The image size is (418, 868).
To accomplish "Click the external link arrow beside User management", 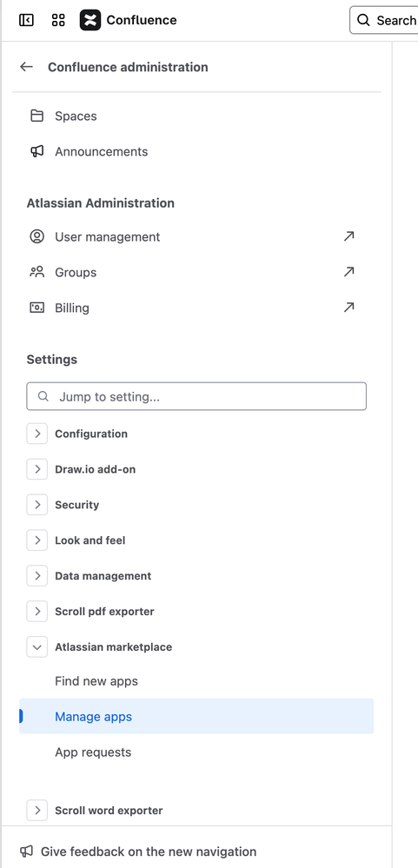I will click(348, 236).
